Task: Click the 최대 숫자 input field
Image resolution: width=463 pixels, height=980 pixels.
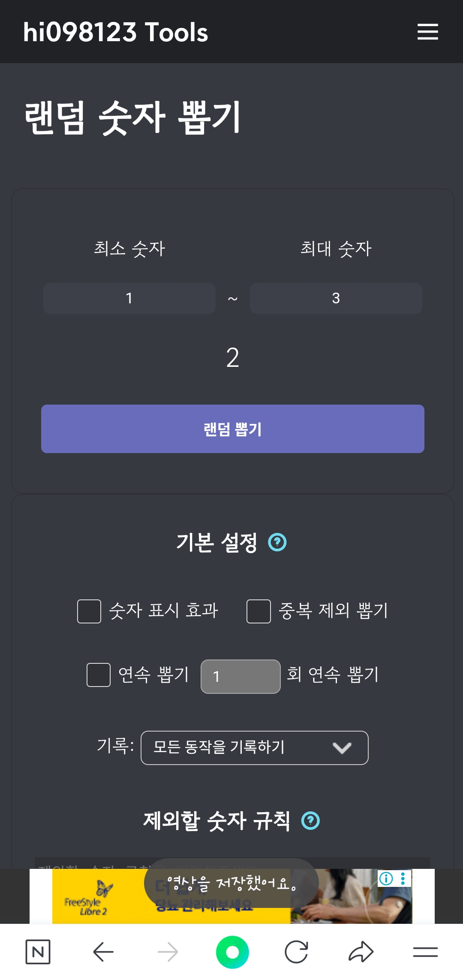Action: (336, 298)
